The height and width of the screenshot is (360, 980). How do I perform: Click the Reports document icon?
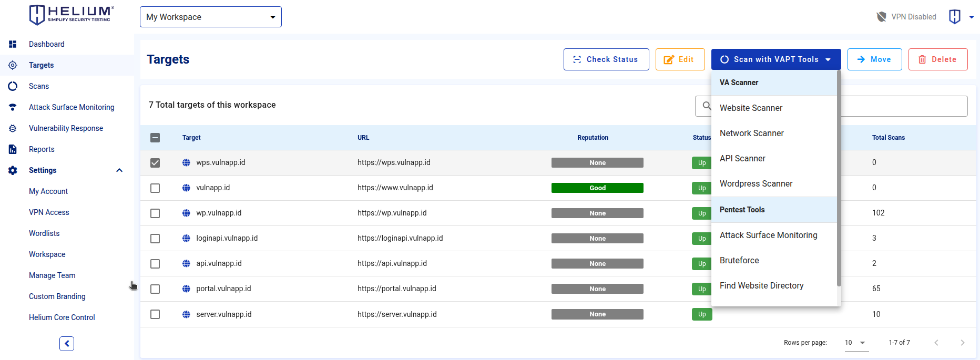(13, 149)
